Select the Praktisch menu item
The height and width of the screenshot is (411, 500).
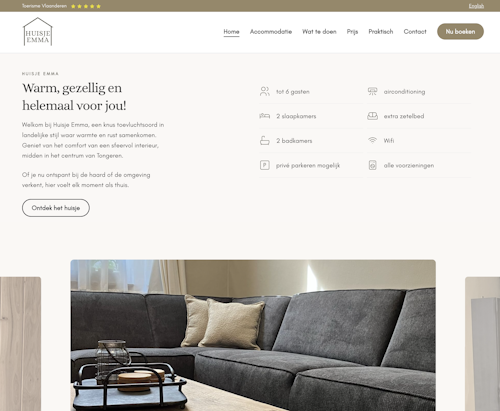(x=381, y=32)
